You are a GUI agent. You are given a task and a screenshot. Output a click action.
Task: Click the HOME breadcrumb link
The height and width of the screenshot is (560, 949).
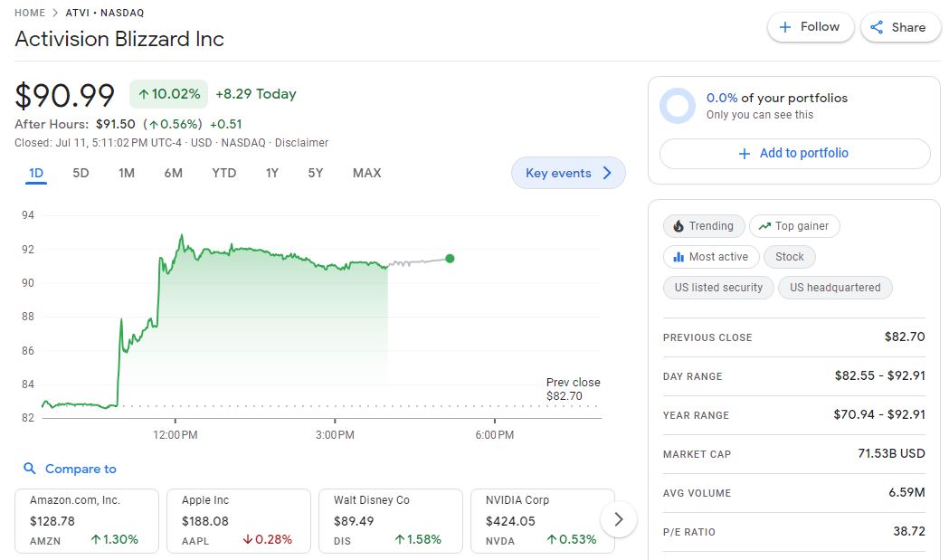coord(30,13)
